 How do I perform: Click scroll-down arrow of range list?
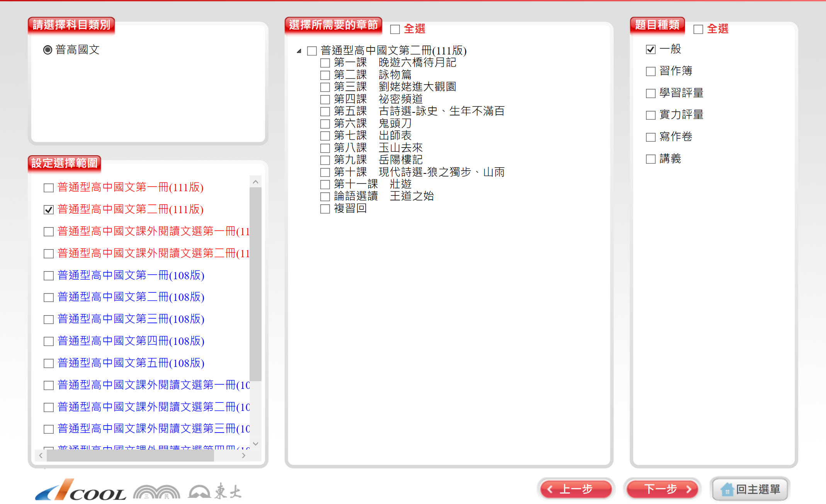255,444
